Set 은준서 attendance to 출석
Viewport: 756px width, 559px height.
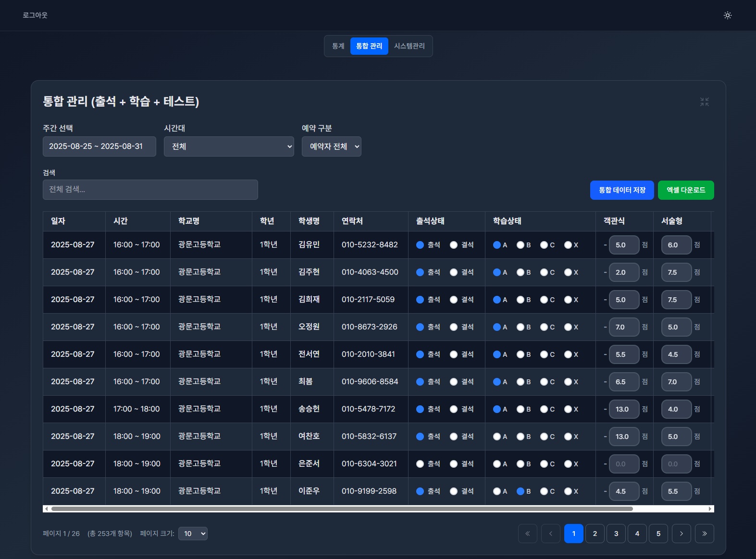(x=420, y=464)
